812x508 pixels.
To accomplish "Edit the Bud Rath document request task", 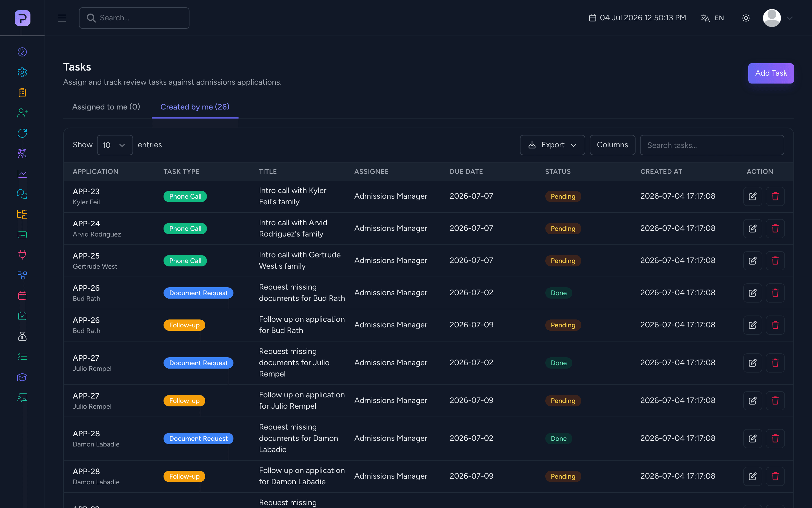I will (x=752, y=293).
